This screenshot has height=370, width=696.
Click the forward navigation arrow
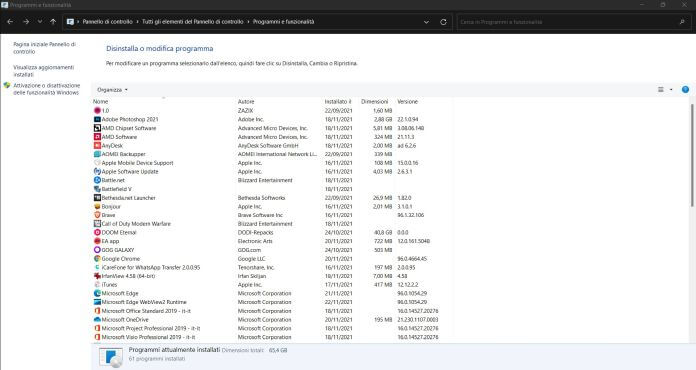coord(26,21)
